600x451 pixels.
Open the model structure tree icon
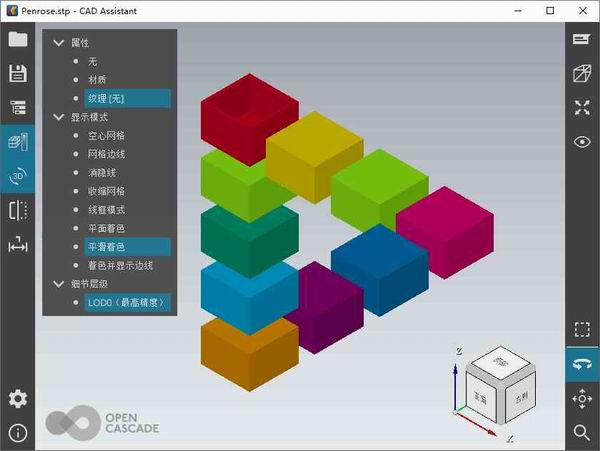(x=18, y=107)
